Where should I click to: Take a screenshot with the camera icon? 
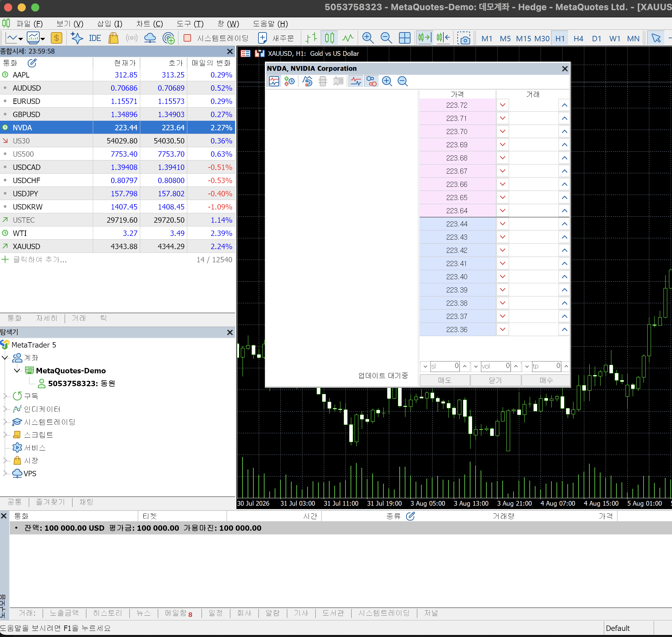point(464,38)
